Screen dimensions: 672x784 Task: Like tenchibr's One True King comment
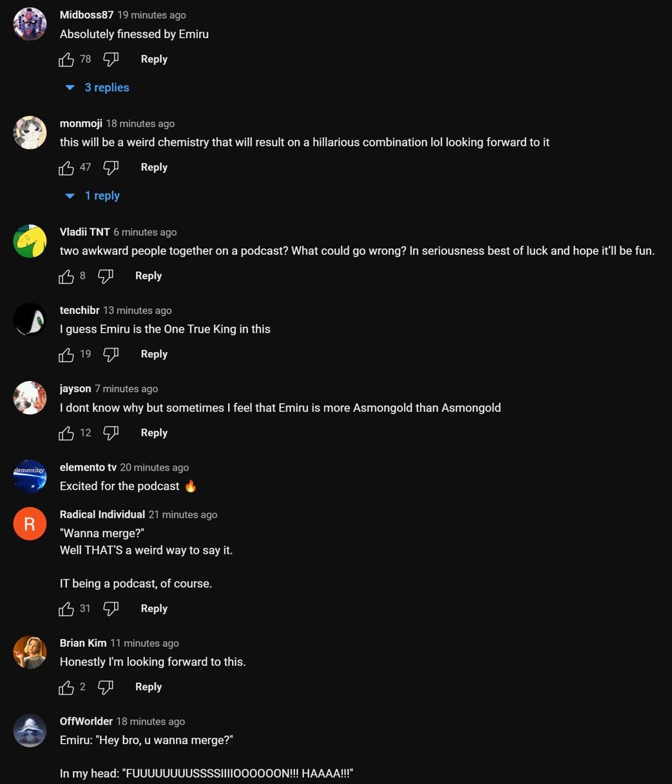coord(66,355)
